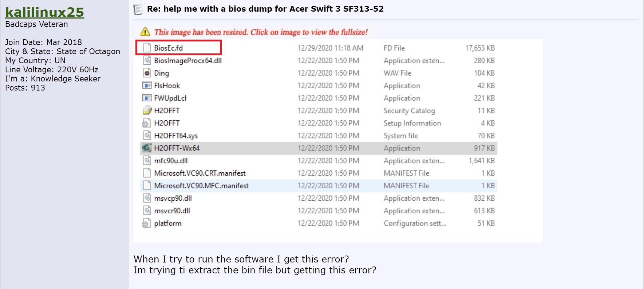Click the yellow warning triangle icon
644x289 pixels.
[145, 32]
